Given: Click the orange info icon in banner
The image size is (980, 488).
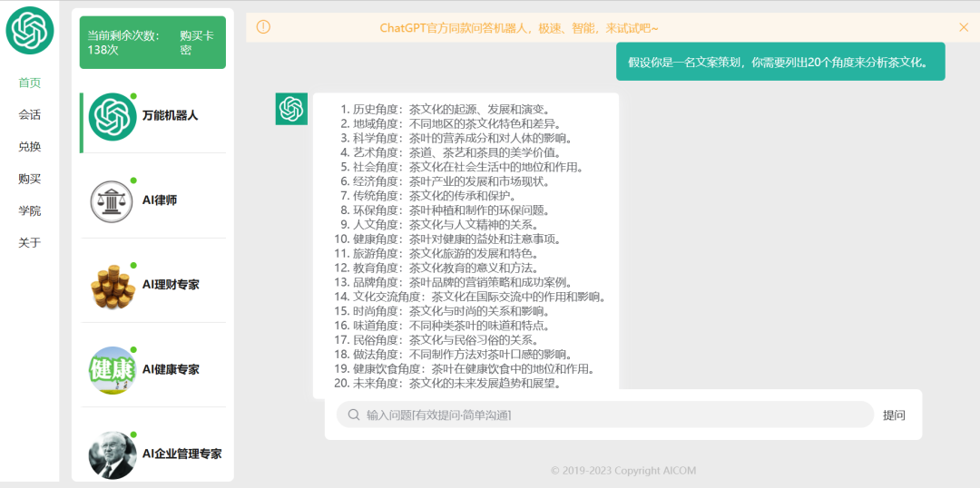Looking at the screenshot, I should coord(264,27).
